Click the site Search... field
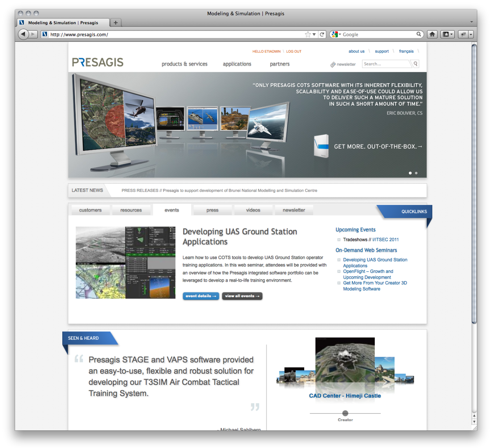 tap(386, 64)
